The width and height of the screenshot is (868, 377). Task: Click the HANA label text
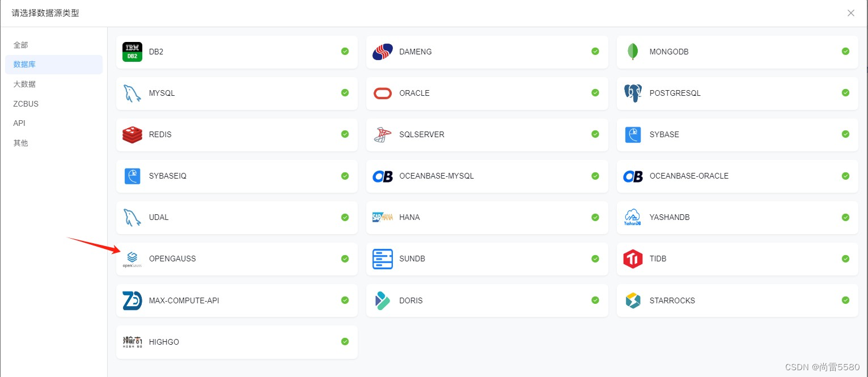(409, 217)
